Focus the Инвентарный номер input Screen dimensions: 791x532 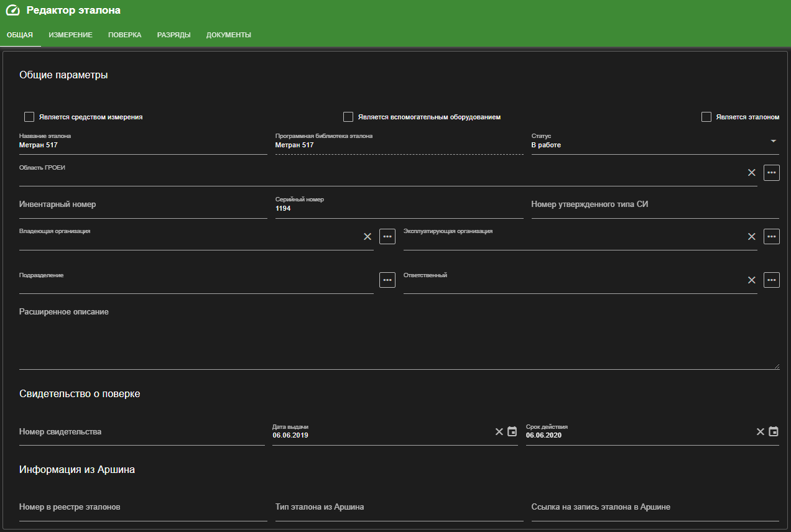[x=143, y=207]
